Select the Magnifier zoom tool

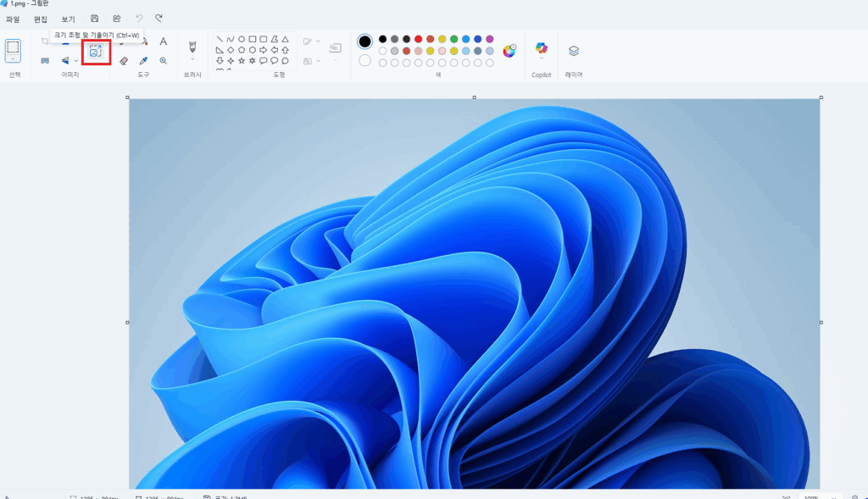click(x=163, y=61)
